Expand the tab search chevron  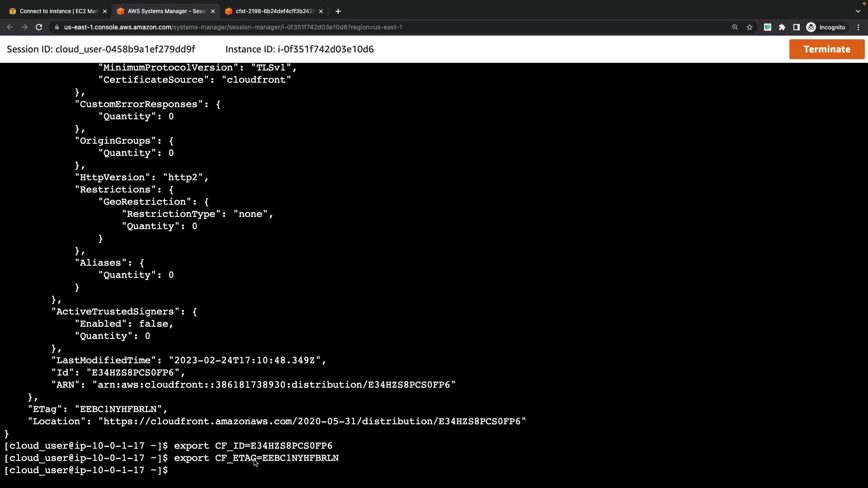click(x=858, y=11)
